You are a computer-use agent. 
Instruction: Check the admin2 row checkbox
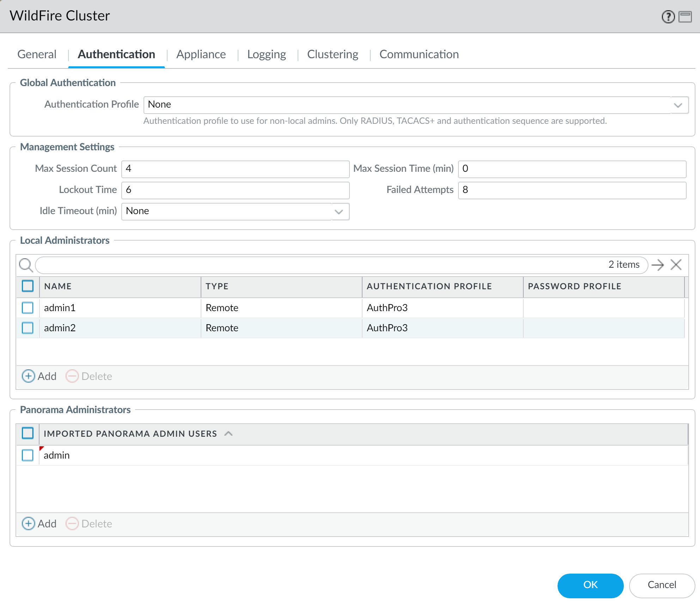click(28, 328)
